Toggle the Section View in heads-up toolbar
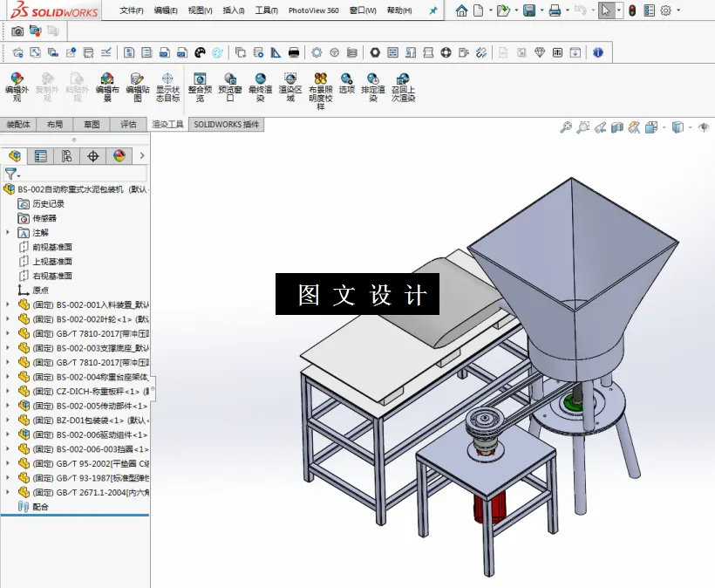Viewport: 715px width, 588px height. [x=617, y=127]
